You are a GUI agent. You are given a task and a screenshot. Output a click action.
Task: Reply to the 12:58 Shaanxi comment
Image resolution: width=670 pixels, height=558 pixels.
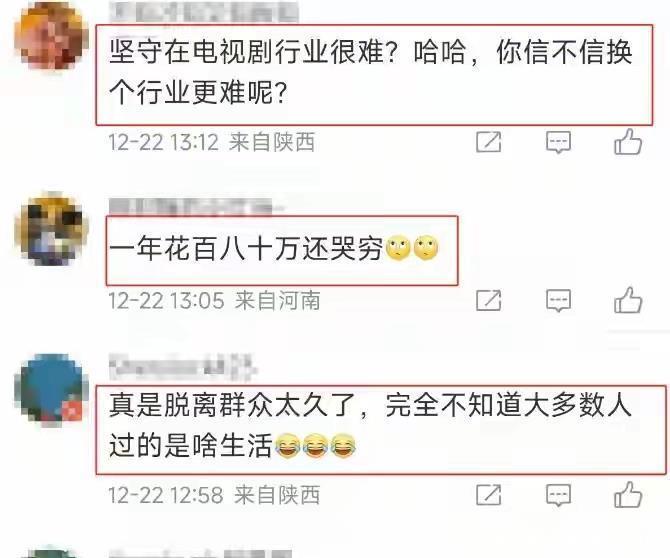[558, 495]
